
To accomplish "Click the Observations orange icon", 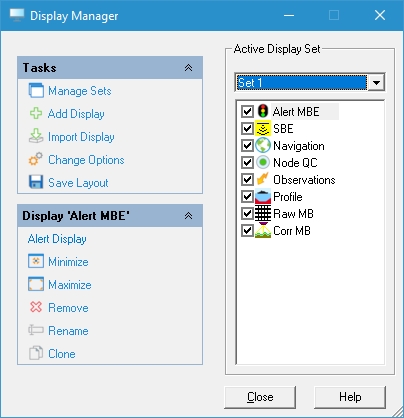I will coord(263,179).
